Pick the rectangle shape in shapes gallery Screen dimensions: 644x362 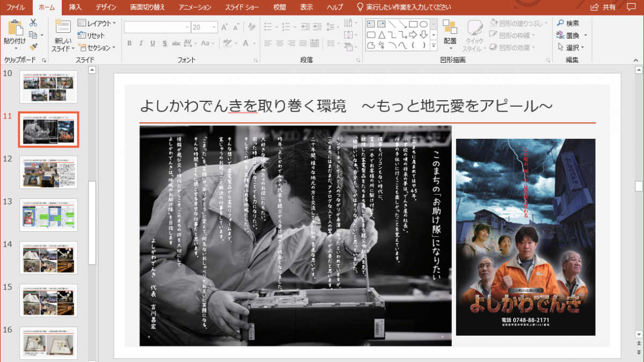(413, 24)
